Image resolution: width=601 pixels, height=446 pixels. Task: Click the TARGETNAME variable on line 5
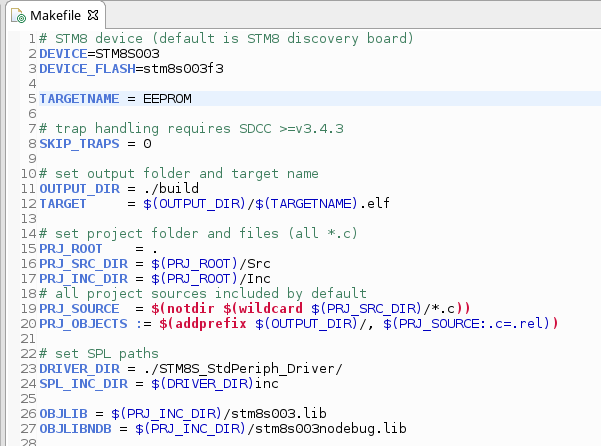point(79,99)
